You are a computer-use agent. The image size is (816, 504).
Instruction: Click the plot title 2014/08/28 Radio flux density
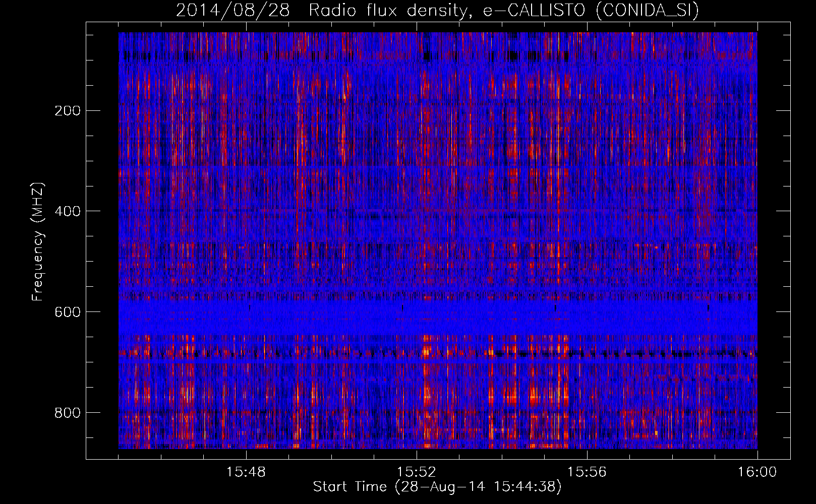[438, 11]
